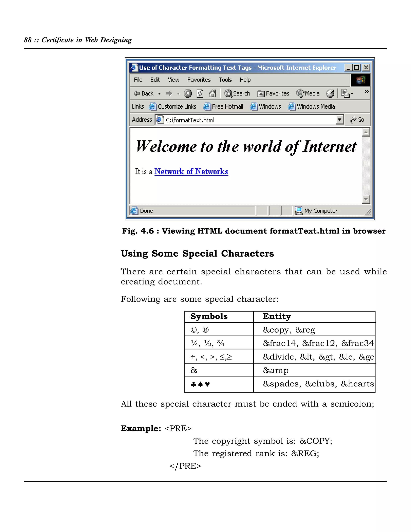Click the Forward arrow button

[169, 94]
